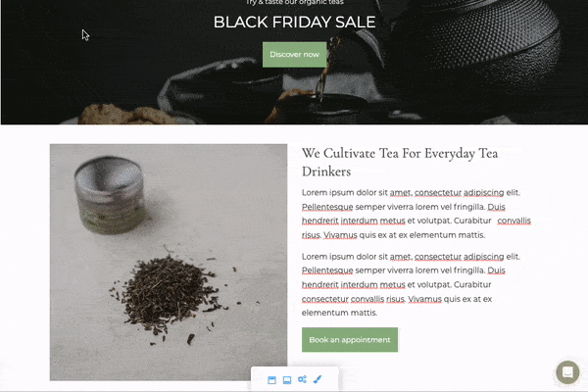Select the pile of loose tea leaves image
Image resolution: width=588 pixels, height=392 pixels.
(x=169, y=294)
